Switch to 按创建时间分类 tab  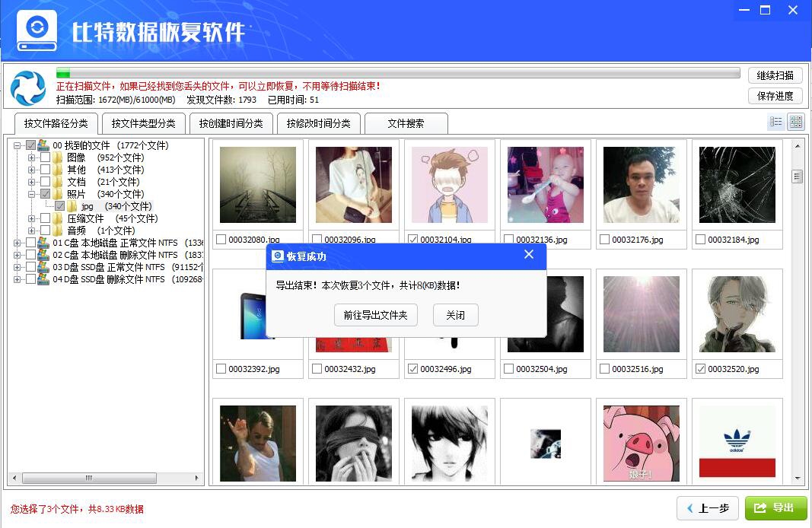(x=231, y=123)
